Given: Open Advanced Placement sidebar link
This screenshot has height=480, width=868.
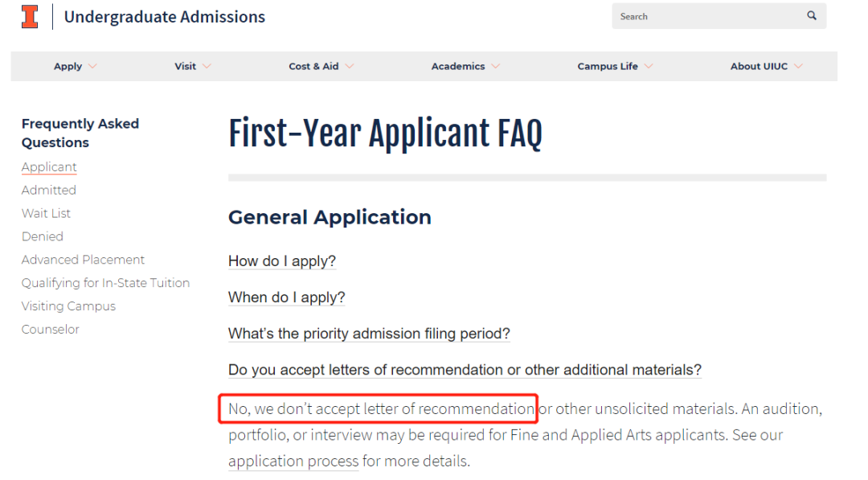Looking at the screenshot, I should pyautogui.click(x=83, y=260).
